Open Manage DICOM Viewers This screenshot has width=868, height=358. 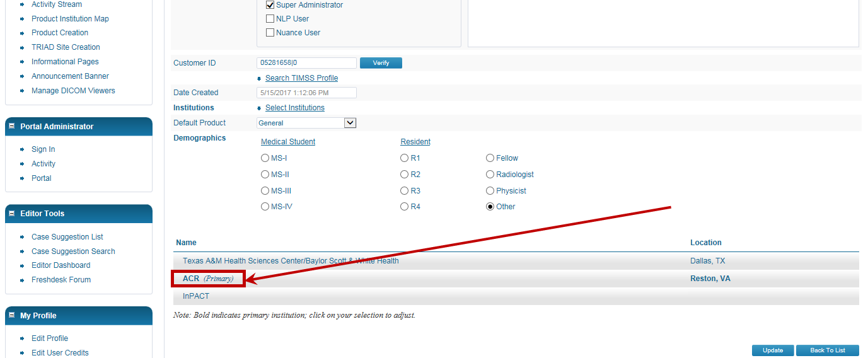tap(73, 91)
